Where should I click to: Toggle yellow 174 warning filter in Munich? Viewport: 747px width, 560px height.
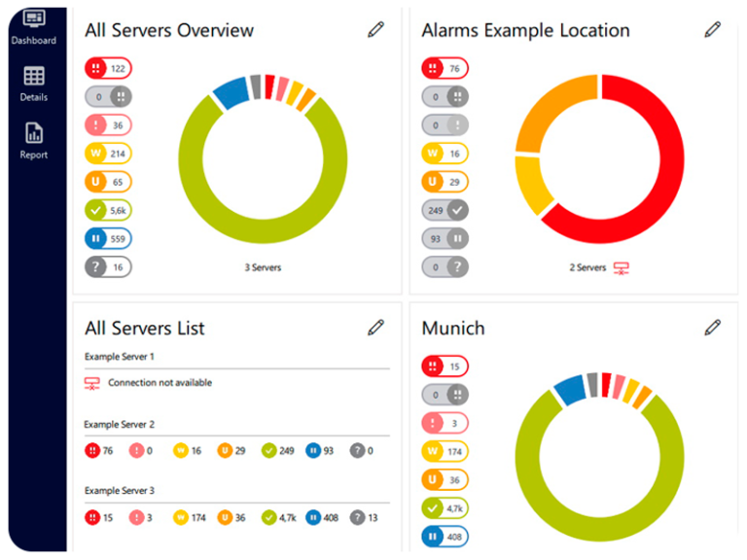click(445, 451)
